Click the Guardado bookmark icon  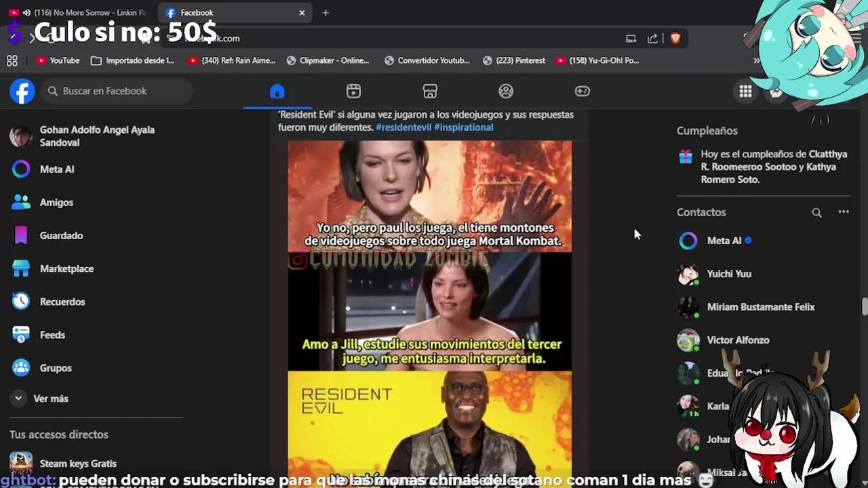(x=21, y=236)
